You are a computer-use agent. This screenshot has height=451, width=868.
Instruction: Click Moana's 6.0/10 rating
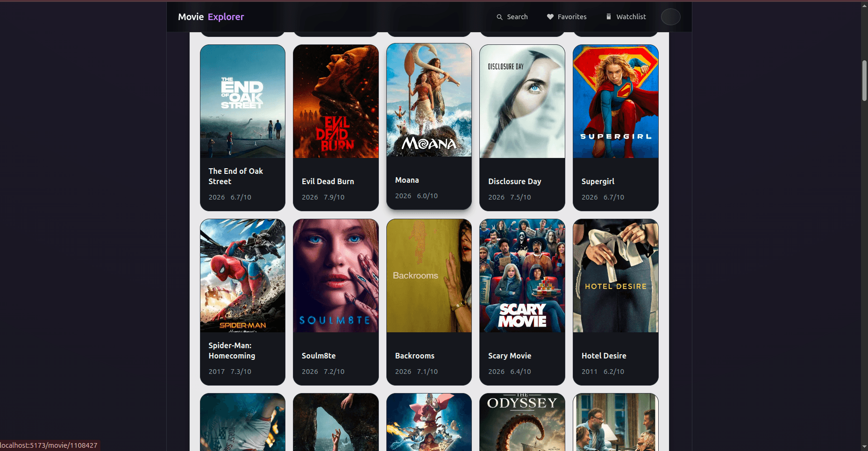click(x=427, y=196)
